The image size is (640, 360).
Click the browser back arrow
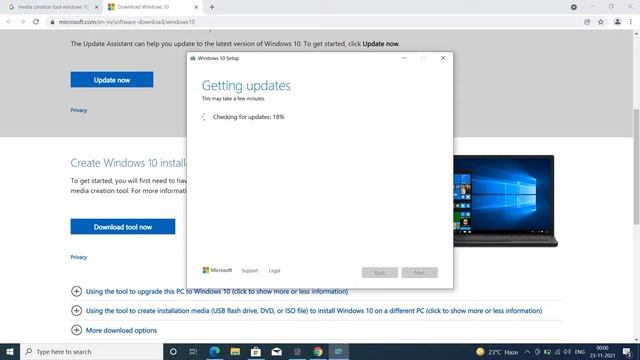coord(9,22)
